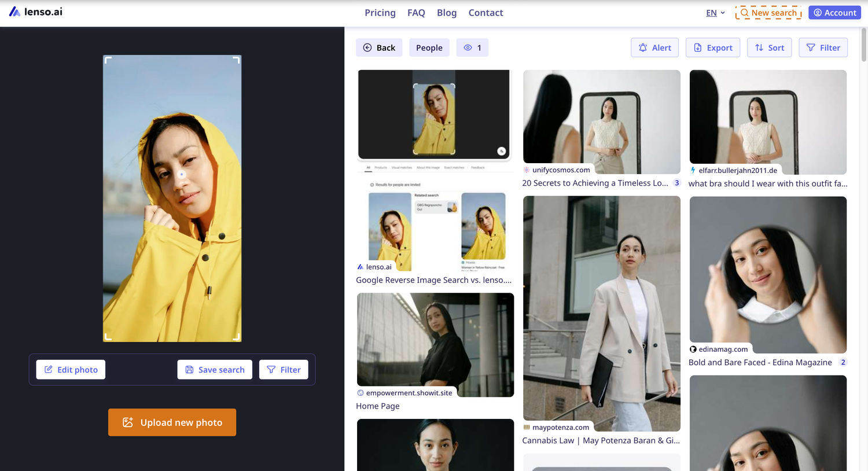Open 'Bold and Bare Faced - Edina Magazine' title
Screen dimensions: 868x471
(x=760, y=362)
